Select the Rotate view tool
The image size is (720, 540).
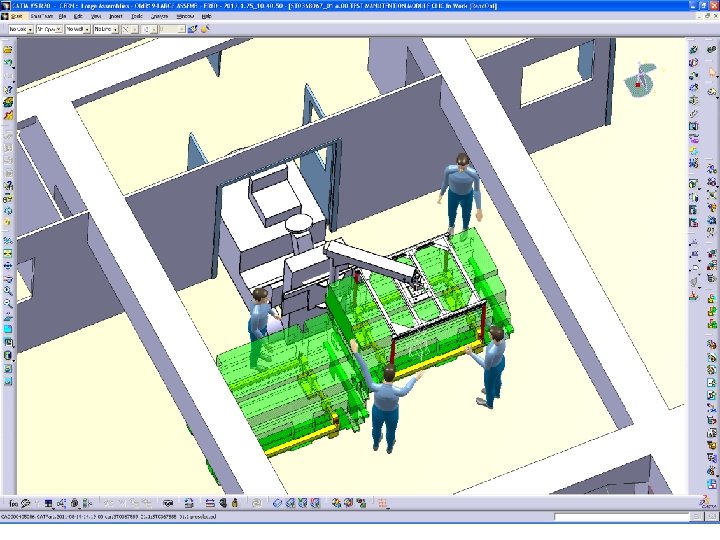[x=8, y=278]
